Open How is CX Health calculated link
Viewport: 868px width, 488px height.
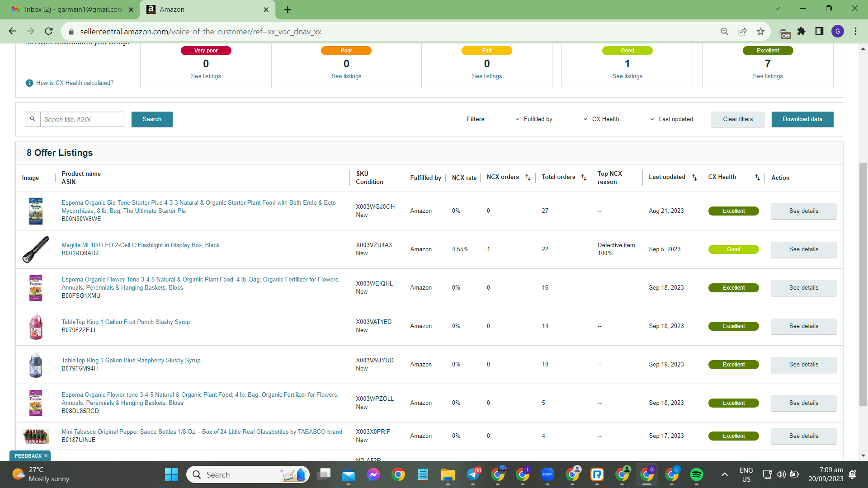[x=75, y=83]
